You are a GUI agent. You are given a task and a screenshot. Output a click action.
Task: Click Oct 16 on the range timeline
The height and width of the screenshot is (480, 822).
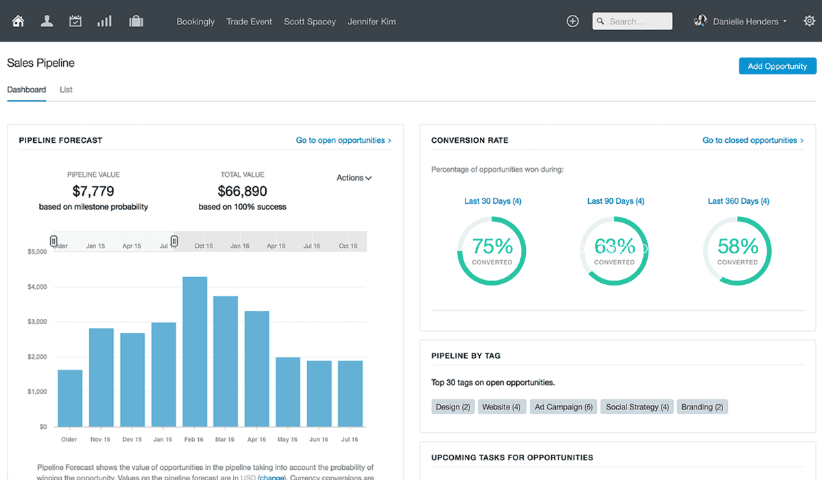point(348,246)
